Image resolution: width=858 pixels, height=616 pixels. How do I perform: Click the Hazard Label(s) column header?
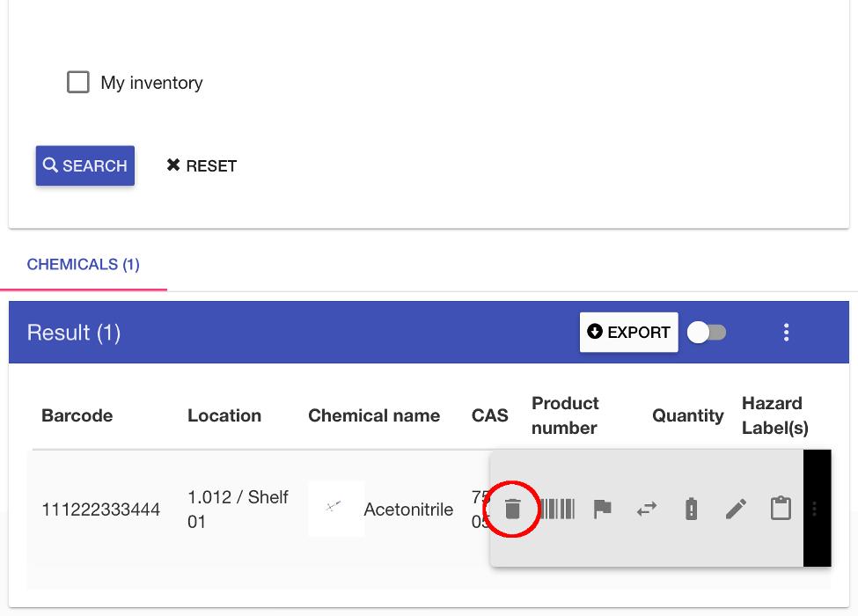pos(774,415)
